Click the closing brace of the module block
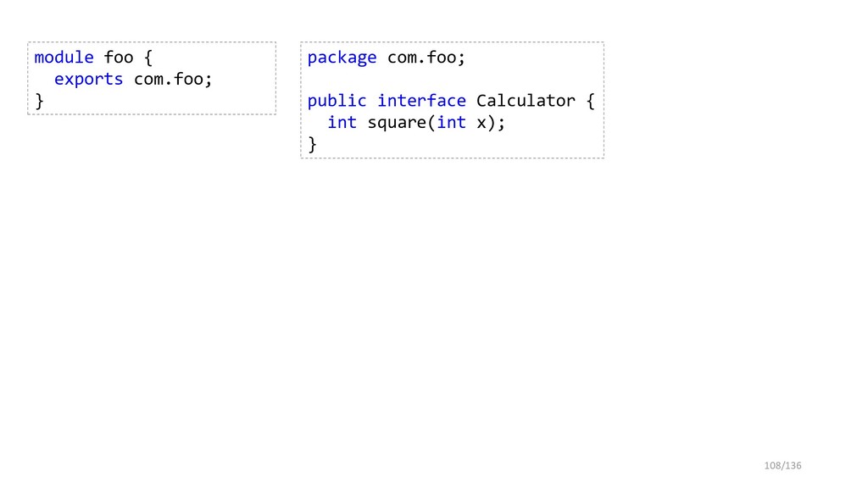Image resolution: width=868 pixels, height=488 pixels. pyautogui.click(x=39, y=101)
